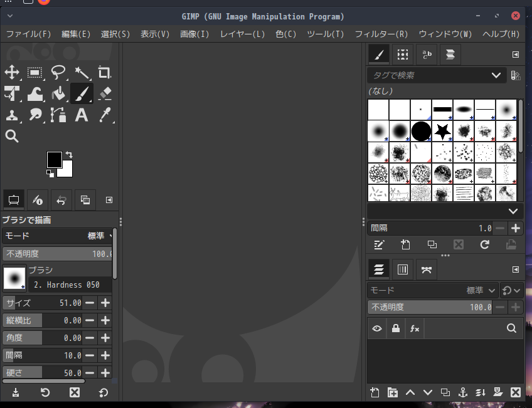
Task: Toggle the layer lock icon
Action: 395,328
